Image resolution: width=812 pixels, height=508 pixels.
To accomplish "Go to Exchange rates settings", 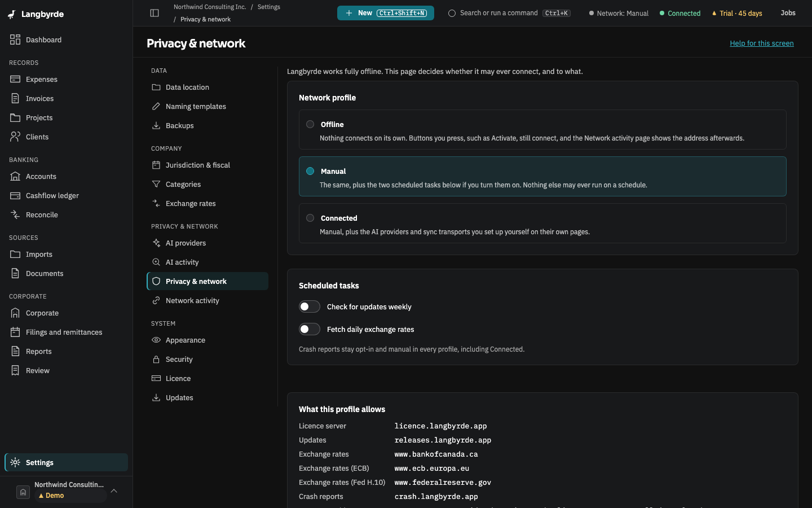I will 208,203.
